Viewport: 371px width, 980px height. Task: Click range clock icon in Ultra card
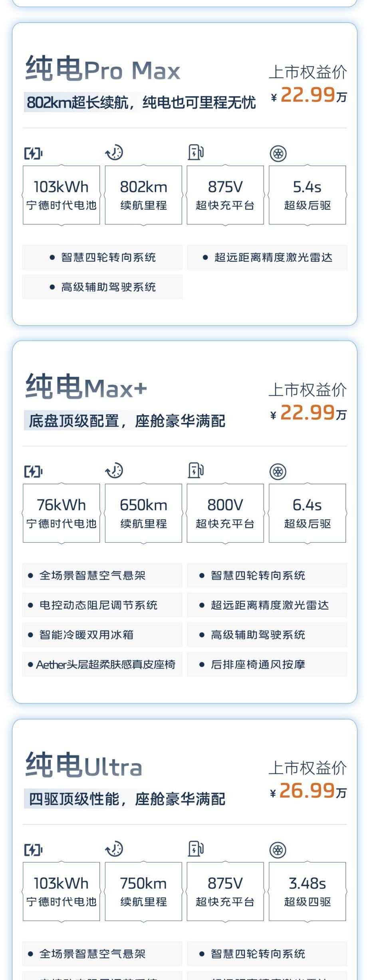[x=115, y=849]
